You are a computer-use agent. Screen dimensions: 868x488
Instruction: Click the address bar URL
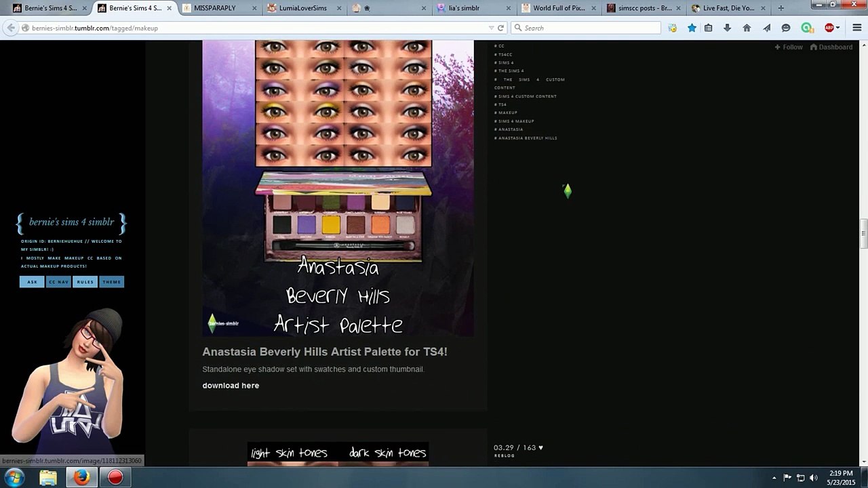coord(95,28)
